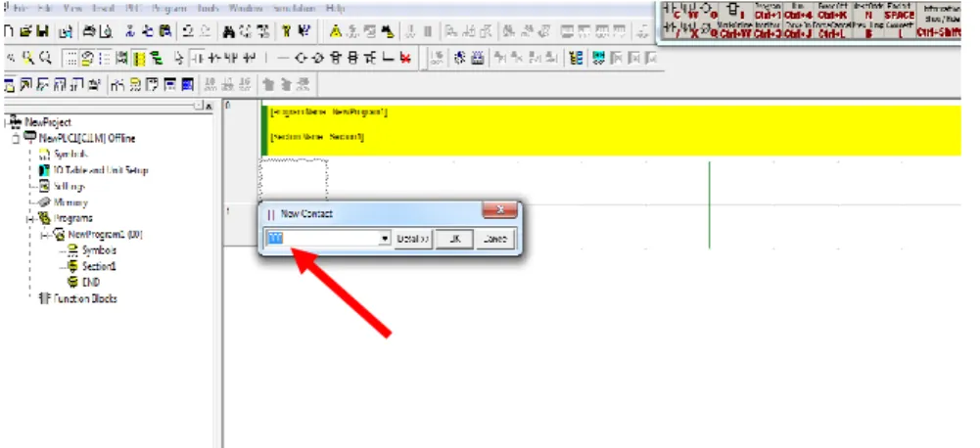Image resolution: width=980 pixels, height=448 pixels.
Task: Click the Open project folder icon
Action: pyautogui.click(x=25, y=30)
